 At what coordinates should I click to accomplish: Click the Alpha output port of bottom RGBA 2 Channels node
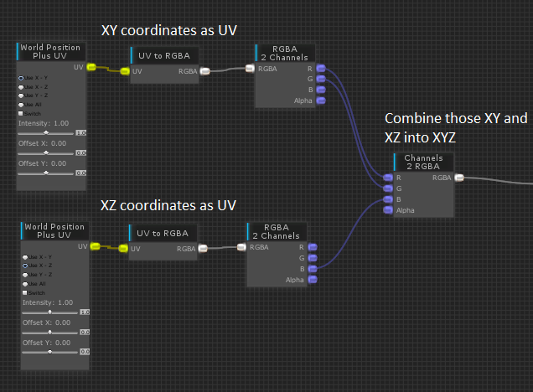point(313,280)
